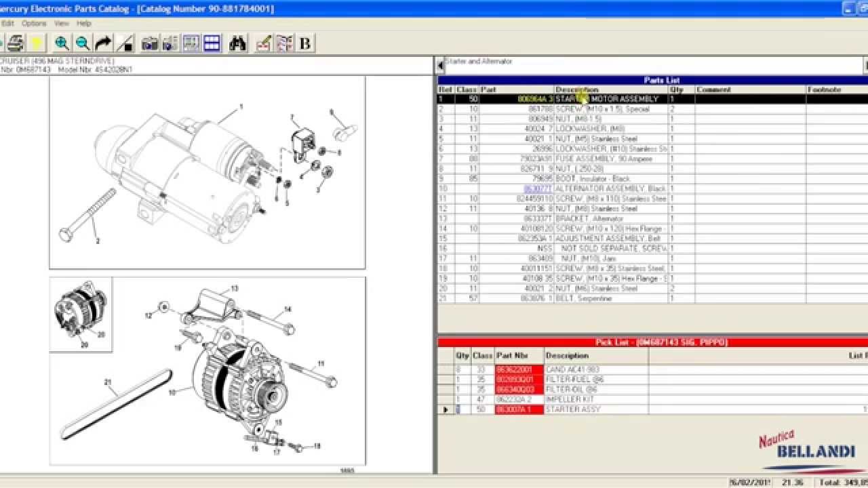Click callout number 1 on starter diagram
The image size is (868, 488).
241,107
